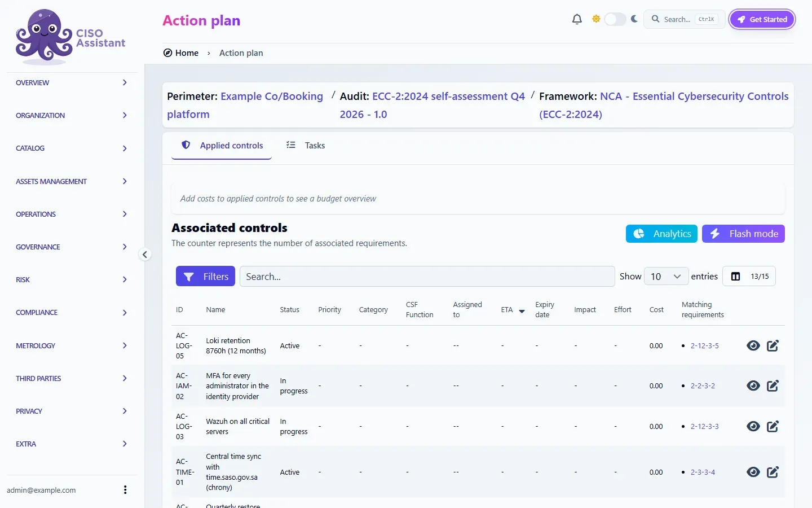
Task: Open the Third Parties menu
Action: 72,378
